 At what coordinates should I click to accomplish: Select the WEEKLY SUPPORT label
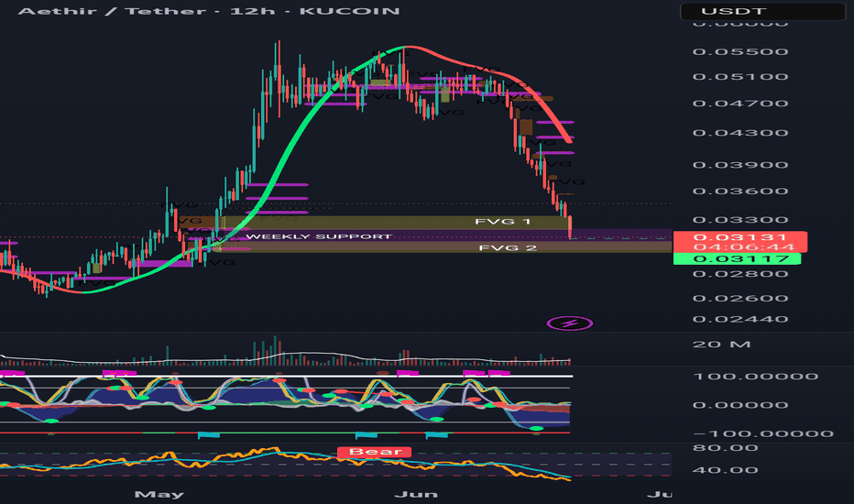[x=319, y=236]
